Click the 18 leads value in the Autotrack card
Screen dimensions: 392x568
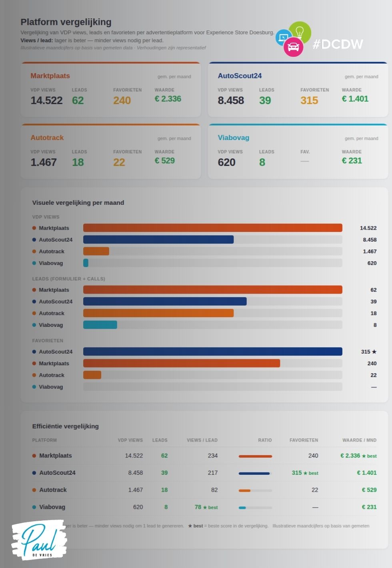click(x=78, y=162)
